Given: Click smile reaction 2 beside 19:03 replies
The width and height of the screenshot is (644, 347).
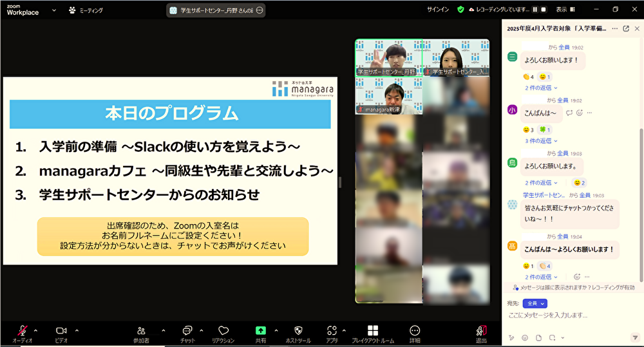Looking at the screenshot, I should coord(580,183).
